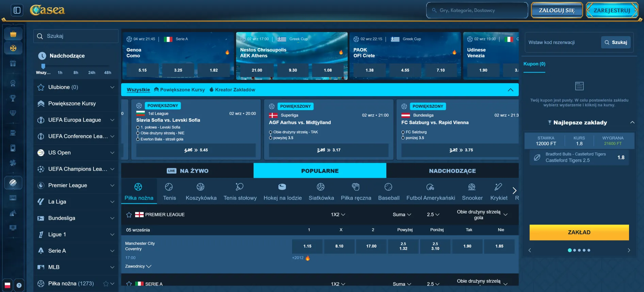Open the playing card games icon
This screenshot has width=644, height=292.
pyautogui.click(x=13, y=148)
